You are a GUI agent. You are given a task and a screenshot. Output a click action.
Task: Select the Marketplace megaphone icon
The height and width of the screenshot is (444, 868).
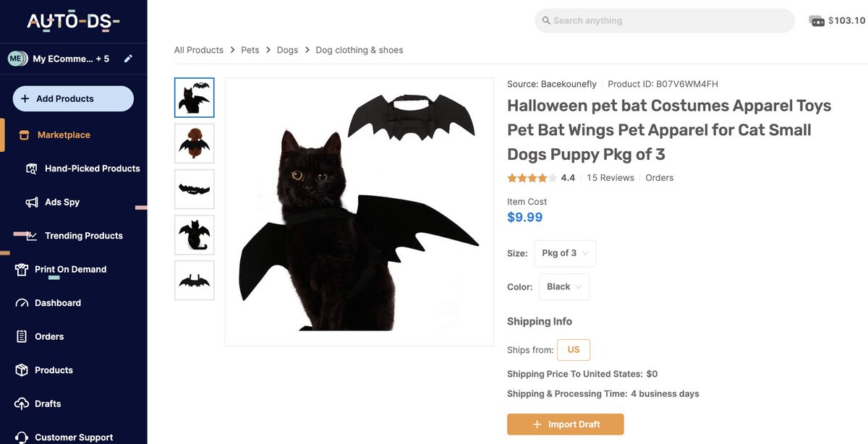pos(24,135)
